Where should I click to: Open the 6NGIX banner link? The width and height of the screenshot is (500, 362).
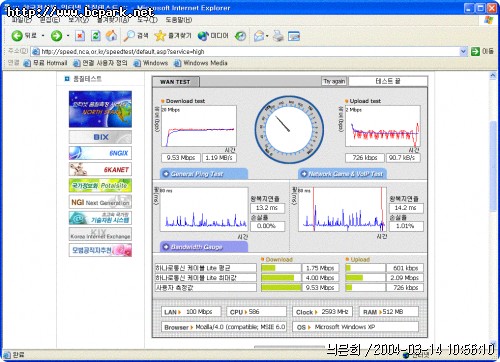pyautogui.click(x=100, y=153)
